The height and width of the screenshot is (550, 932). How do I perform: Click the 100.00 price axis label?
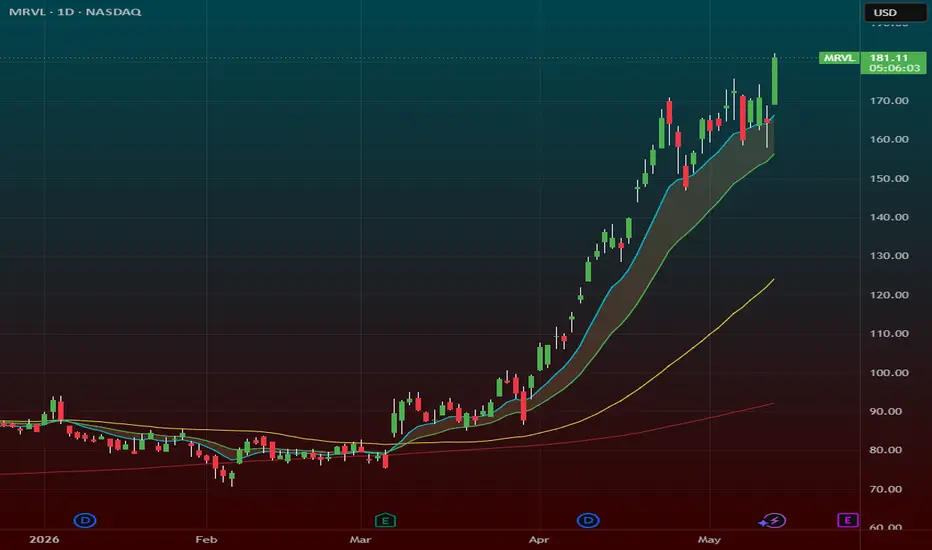889,373
